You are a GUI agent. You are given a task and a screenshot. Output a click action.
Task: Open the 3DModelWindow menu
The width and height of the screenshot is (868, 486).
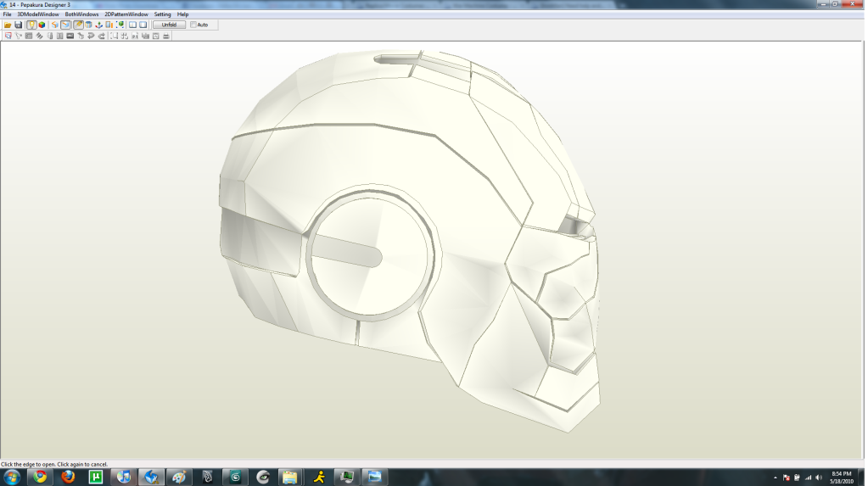[38, 14]
